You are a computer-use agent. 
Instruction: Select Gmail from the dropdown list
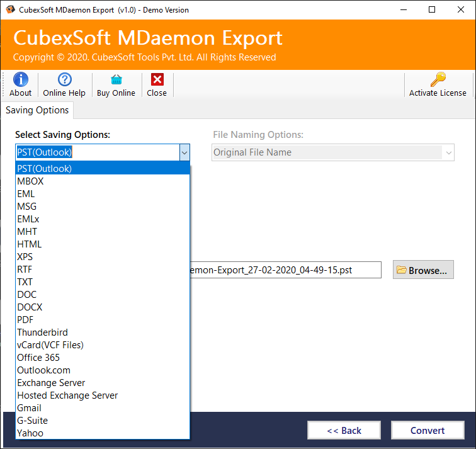click(x=29, y=408)
